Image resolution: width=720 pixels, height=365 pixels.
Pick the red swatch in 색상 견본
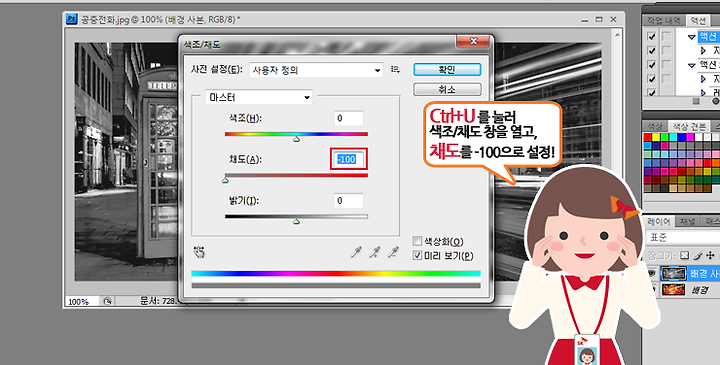tap(647, 137)
